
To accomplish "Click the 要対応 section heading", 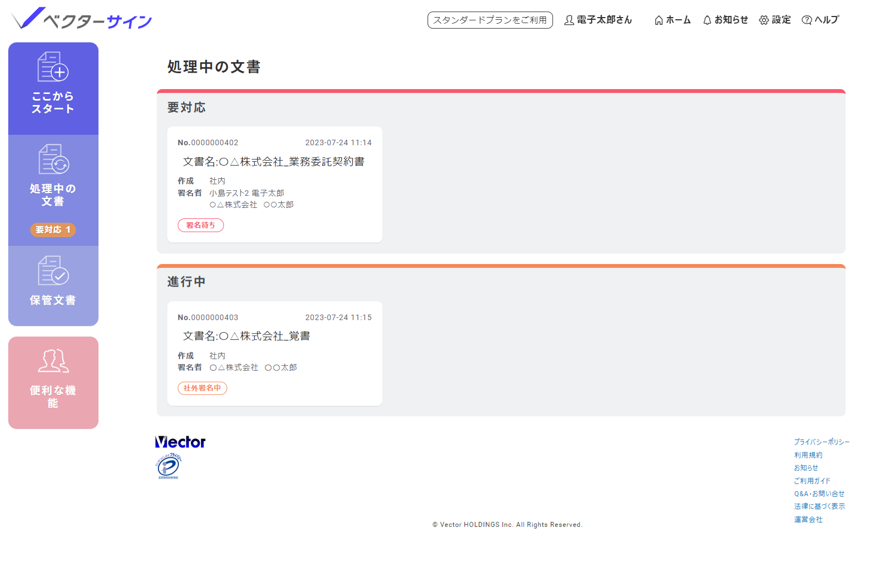I will tap(187, 108).
